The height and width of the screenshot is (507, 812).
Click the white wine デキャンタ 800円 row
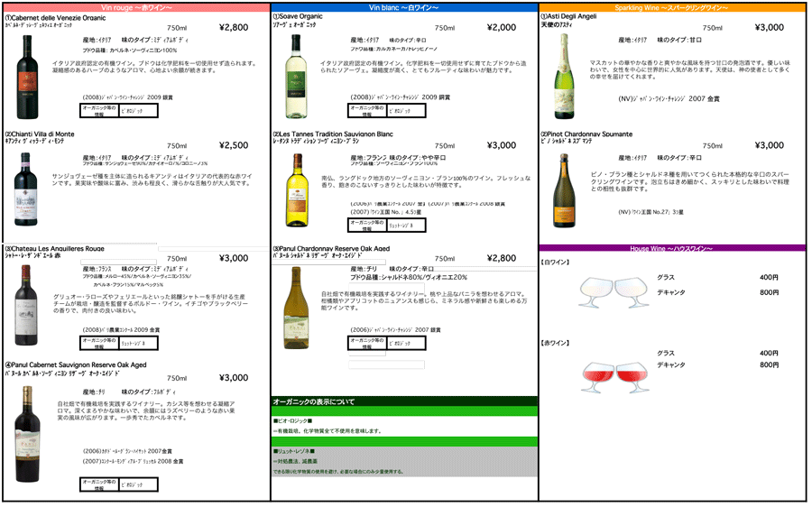pyautogui.click(x=718, y=292)
